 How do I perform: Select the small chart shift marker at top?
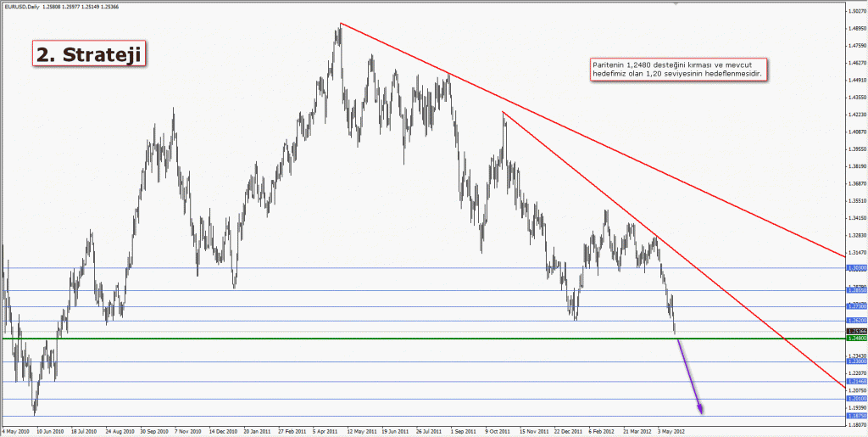pyautogui.click(x=676, y=3)
